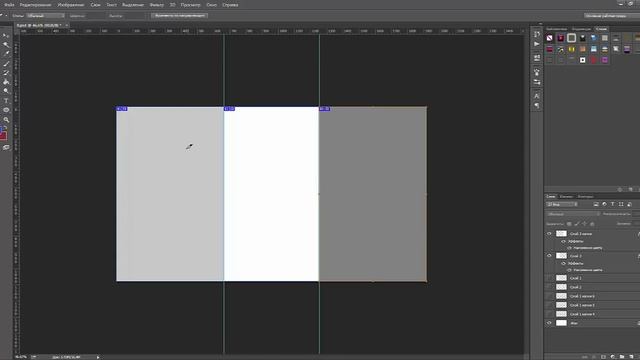Screen dimensions: 640x360
Task: Click the red foreground color swatch
Action: [3, 135]
